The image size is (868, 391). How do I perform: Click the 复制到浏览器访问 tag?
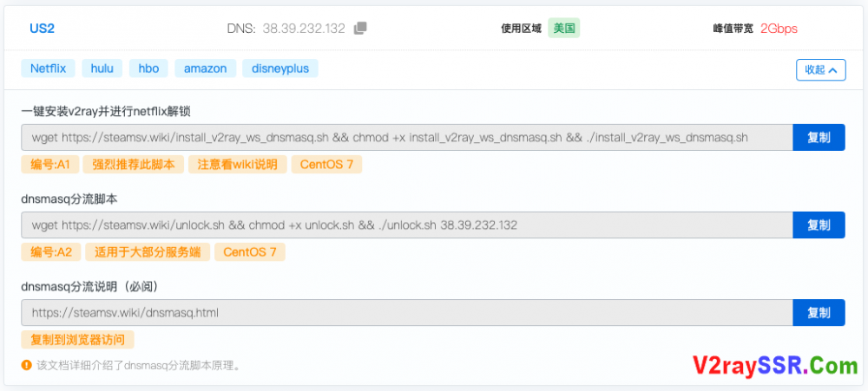78,340
